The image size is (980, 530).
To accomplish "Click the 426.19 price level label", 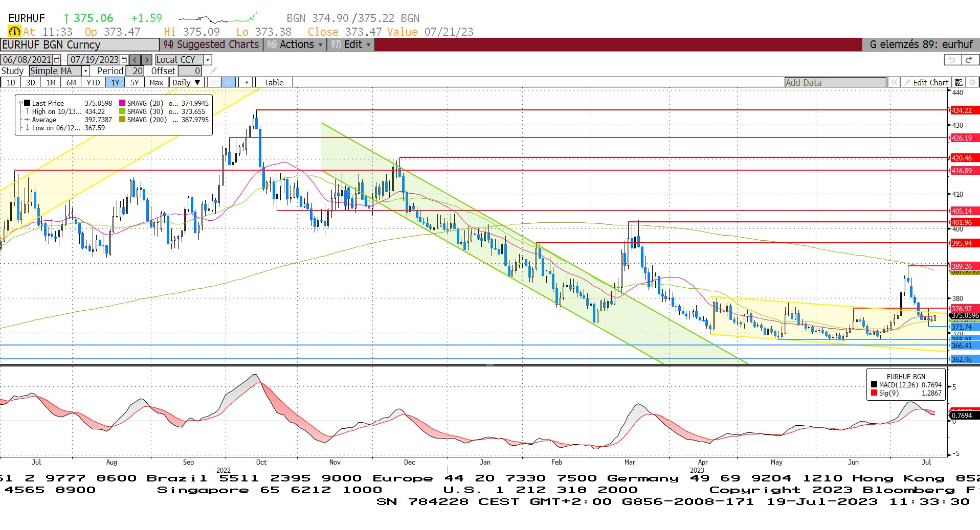I will tap(964, 138).
